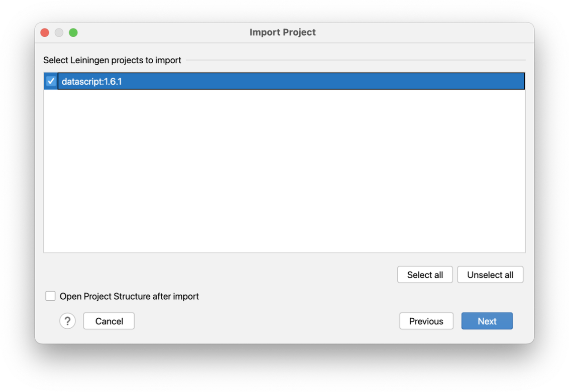Click the Select Leiningen projects heading

(x=112, y=60)
